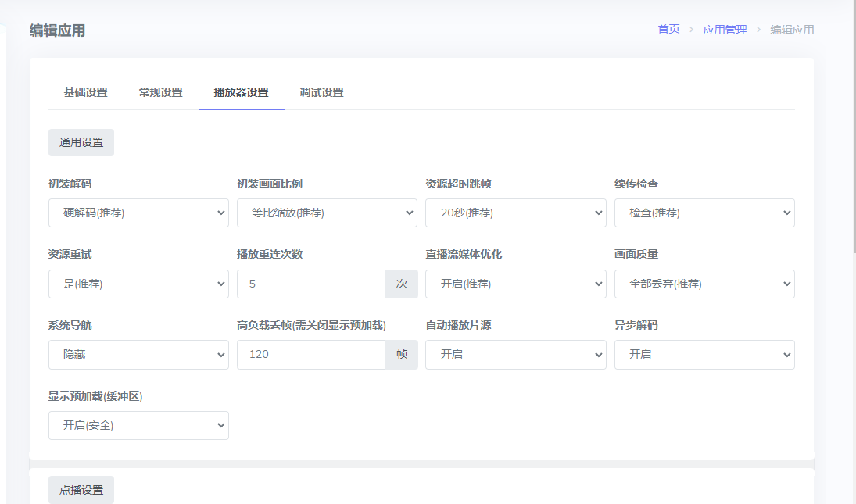Open the 异步解码 dropdown
The image size is (856, 504).
click(x=704, y=354)
